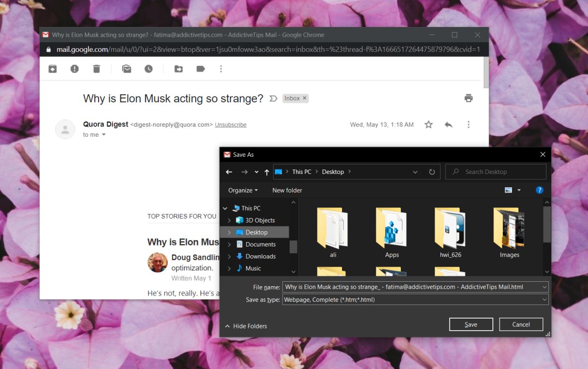
Task: Show recipient details next to "to me"
Action: 103,135
